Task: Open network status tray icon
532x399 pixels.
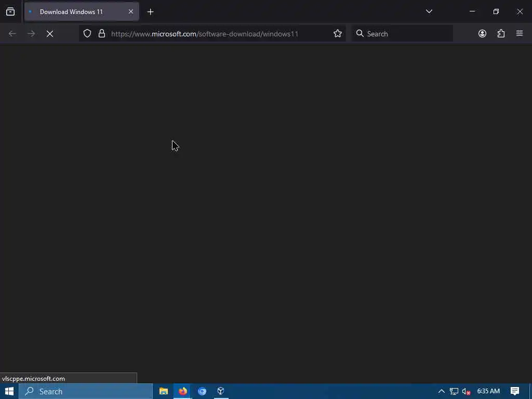Action: click(454, 392)
